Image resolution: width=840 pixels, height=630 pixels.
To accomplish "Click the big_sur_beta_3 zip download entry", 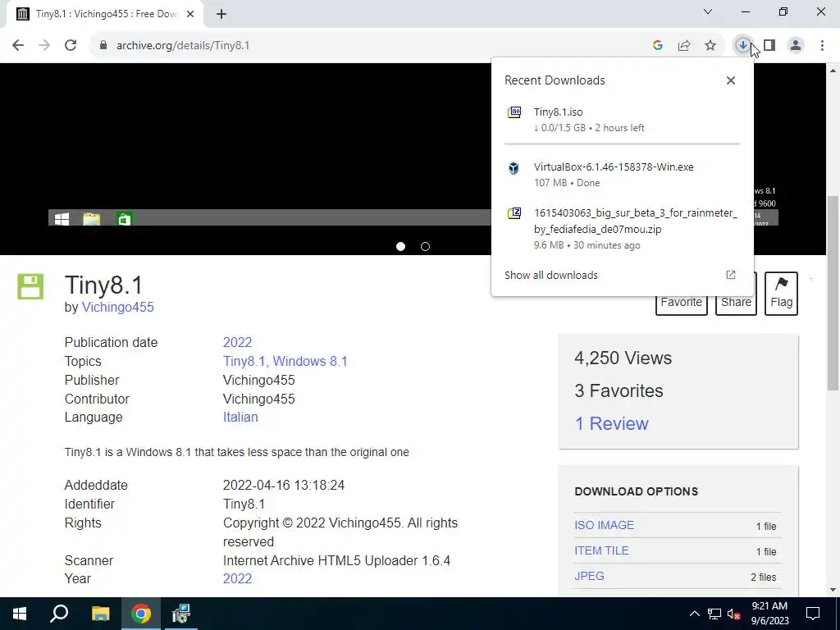I will coord(622,229).
